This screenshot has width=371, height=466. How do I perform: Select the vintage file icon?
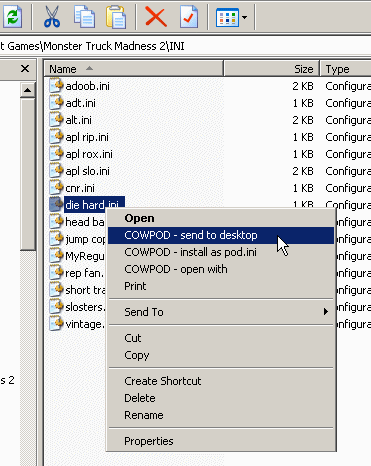pos(56,324)
